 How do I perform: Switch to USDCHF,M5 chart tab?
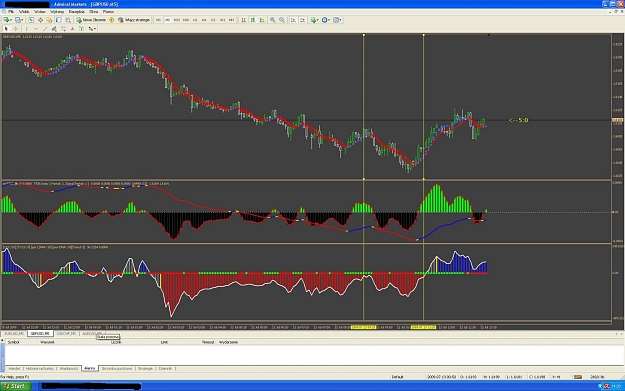(x=66, y=334)
